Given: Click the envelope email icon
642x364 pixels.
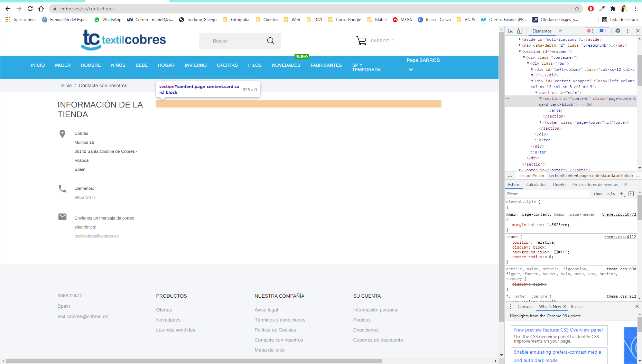Looking at the screenshot, I should point(62,217).
